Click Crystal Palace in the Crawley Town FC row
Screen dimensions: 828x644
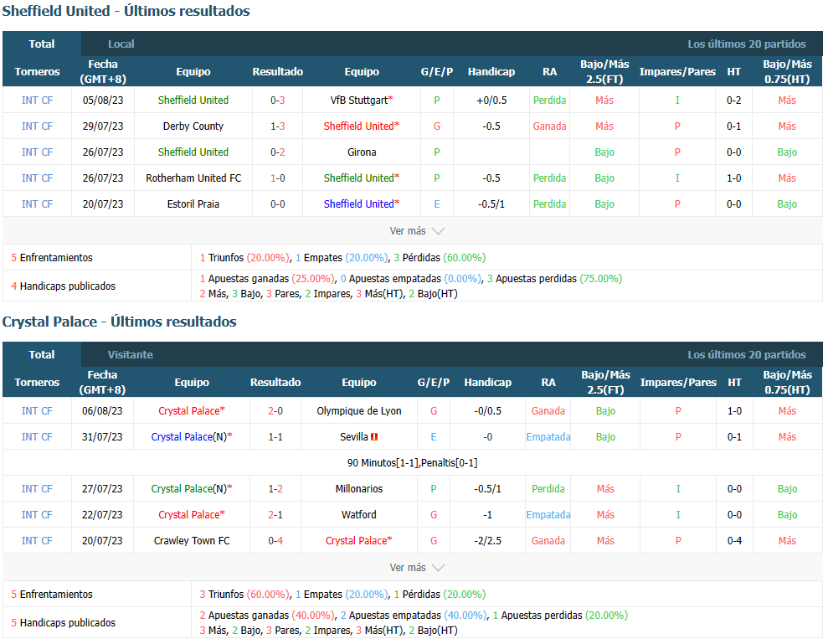[357, 540]
